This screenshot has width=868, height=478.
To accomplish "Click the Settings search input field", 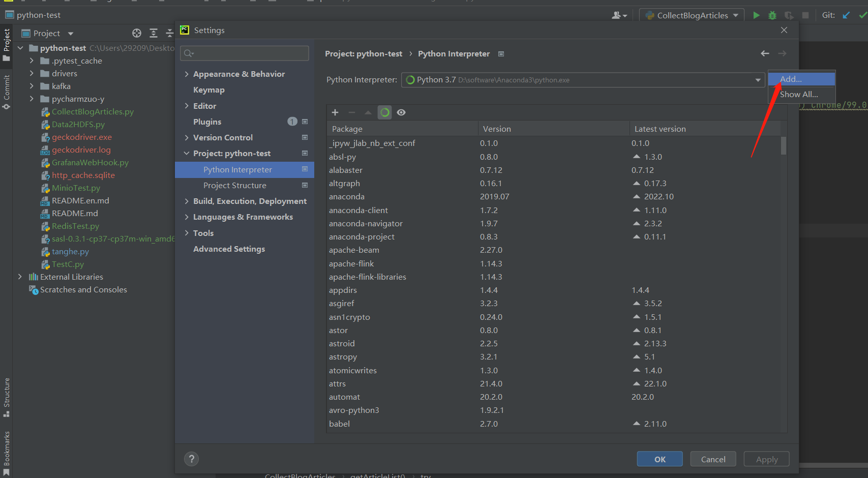I will click(245, 53).
